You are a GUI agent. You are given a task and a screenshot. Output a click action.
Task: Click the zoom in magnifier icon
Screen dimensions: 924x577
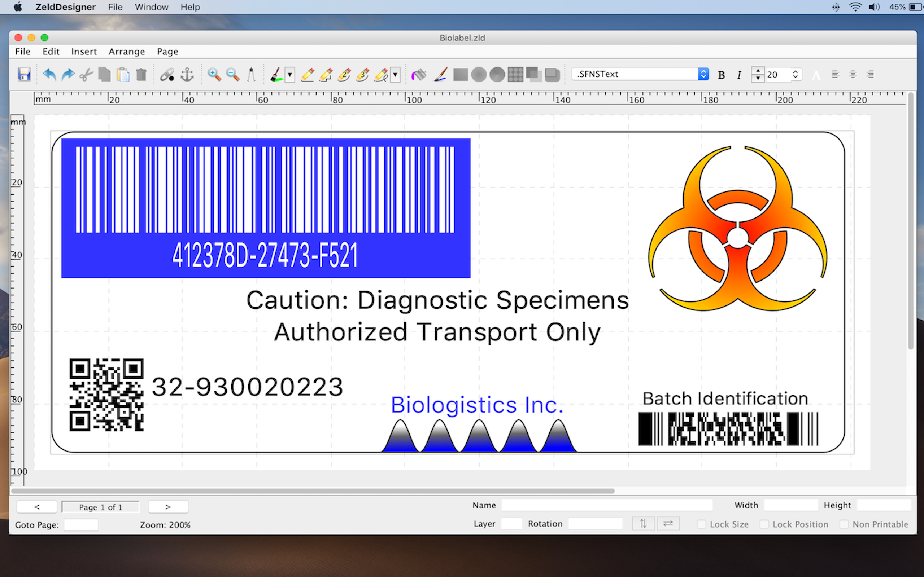tap(214, 74)
